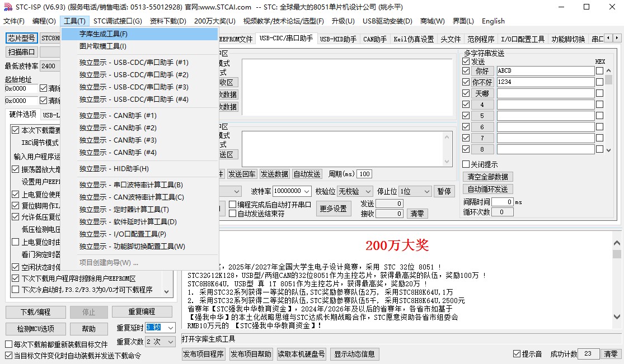Toggle 每次下载前都重新装载目标文件 checkbox

pos(9,344)
